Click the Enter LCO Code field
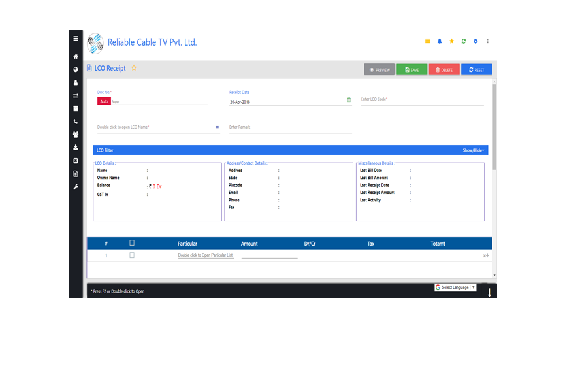The height and width of the screenshot is (392, 563). (x=422, y=100)
